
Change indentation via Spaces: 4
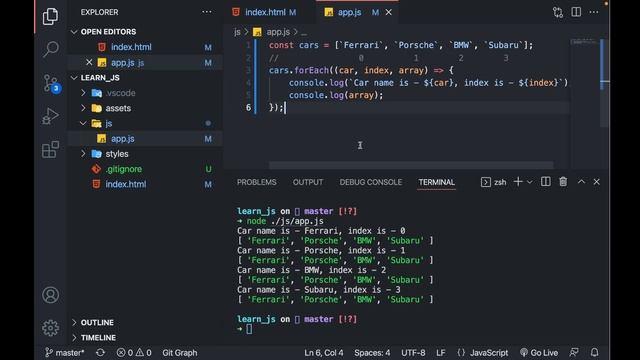pyautogui.click(x=372, y=352)
